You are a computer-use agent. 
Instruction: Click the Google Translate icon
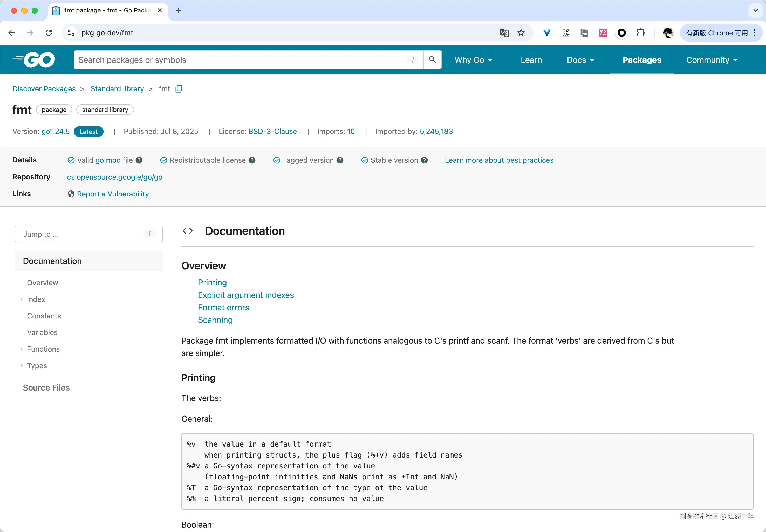click(x=504, y=33)
